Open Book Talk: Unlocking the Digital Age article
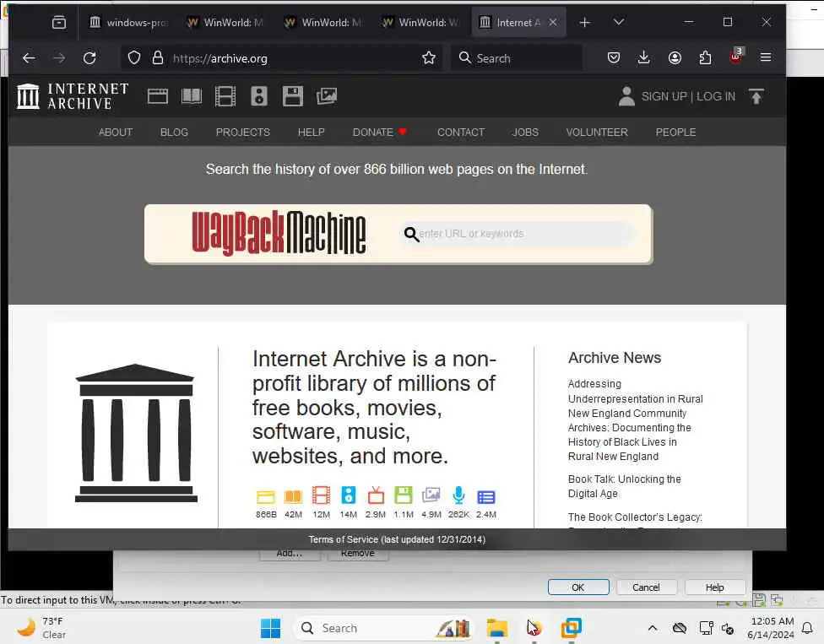 pos(624,486)
